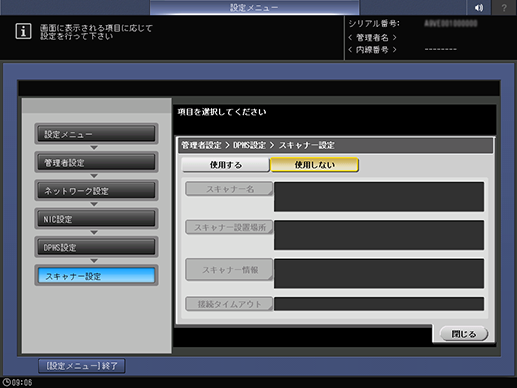Click the scanner information input field
Viewport: 517px width, 388px height.
tap(379, 273)
